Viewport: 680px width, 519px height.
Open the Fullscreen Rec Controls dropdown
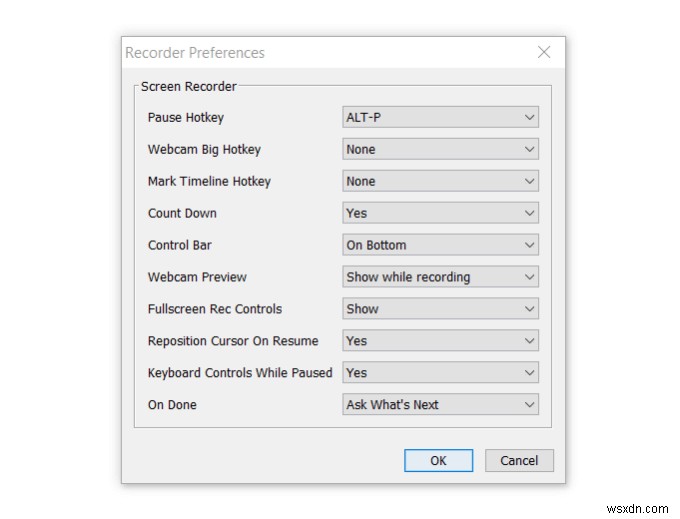(x=440, y=309)
